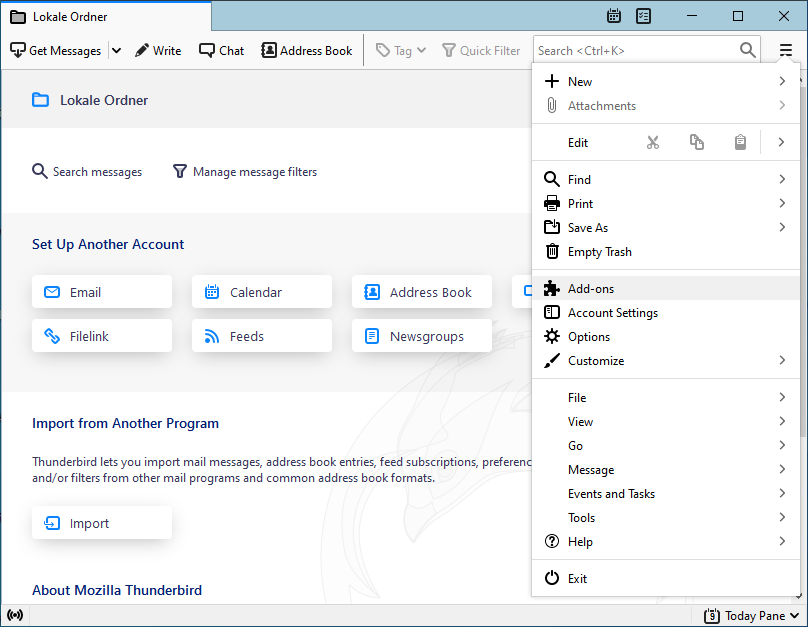The image size is (808, 627).
Task: Open Account Settings from the menu
Action: pos(665,313)
